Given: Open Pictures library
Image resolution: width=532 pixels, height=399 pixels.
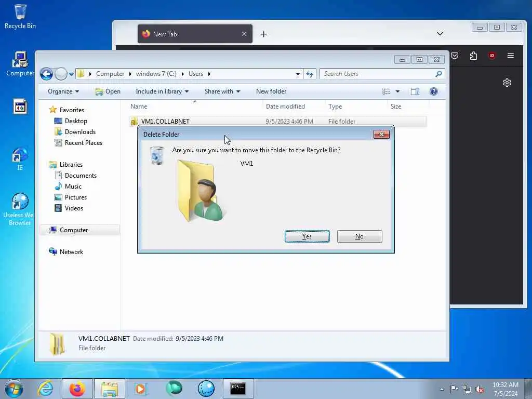Looking at the screenshot, I should coord(71,197).
